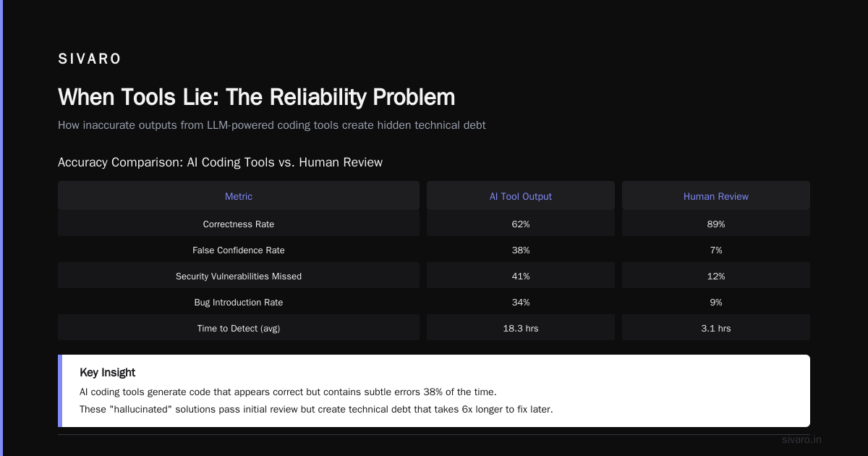Select the Metric column header

[239, 196]
